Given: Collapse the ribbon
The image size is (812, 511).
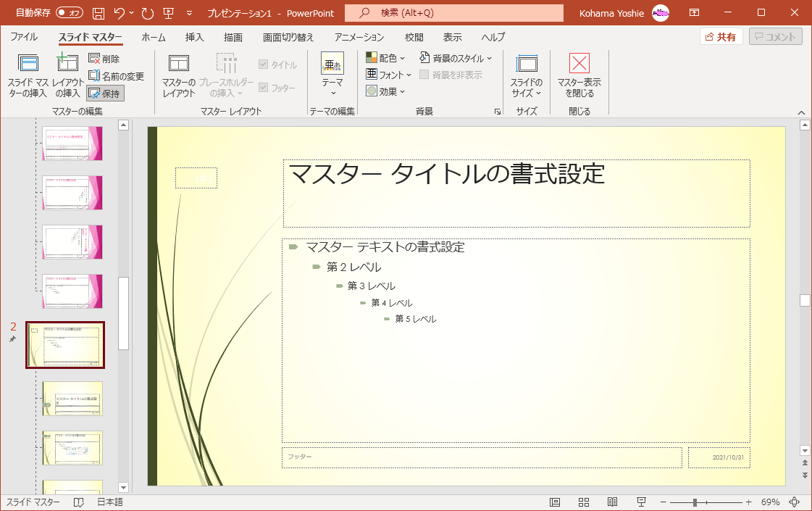Looking at the screenshot, I should (x=801, y=112).
